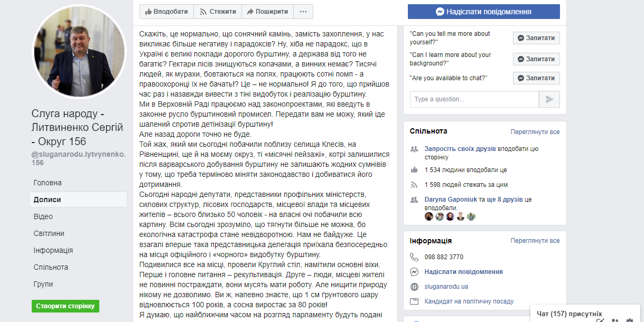Ask "Can you tell me more about yourself?"
The width and height of the screenshot is (644, 322).
click(536, 38)
